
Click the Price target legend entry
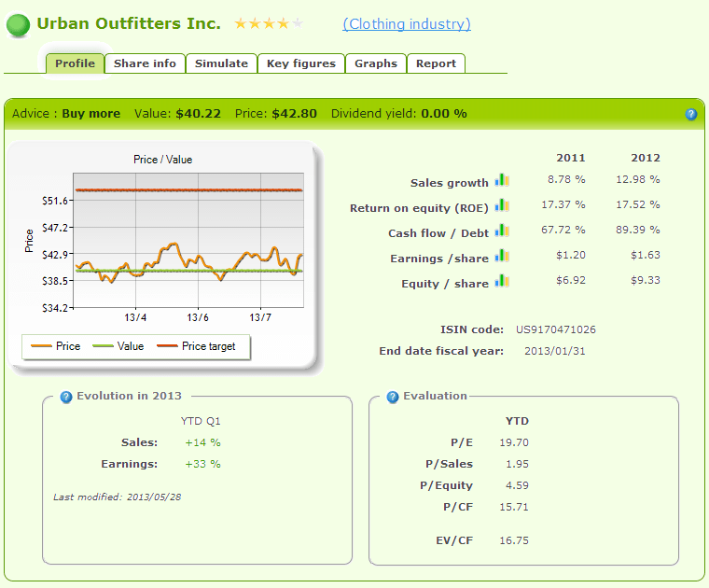(196, 346)
